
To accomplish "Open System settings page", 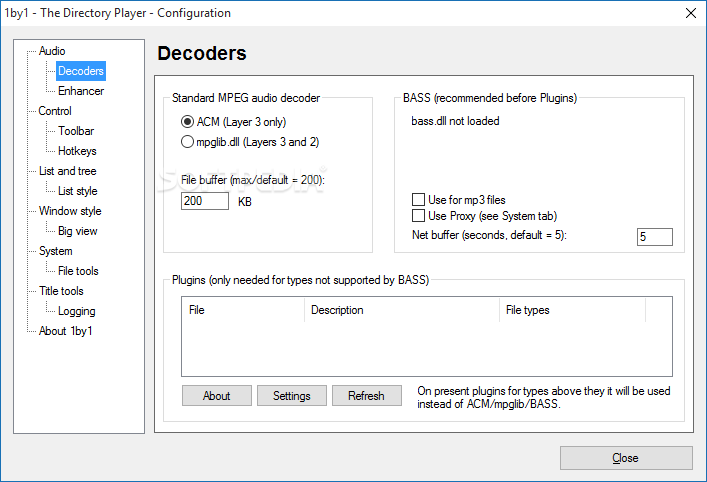I will coord(55,251).
